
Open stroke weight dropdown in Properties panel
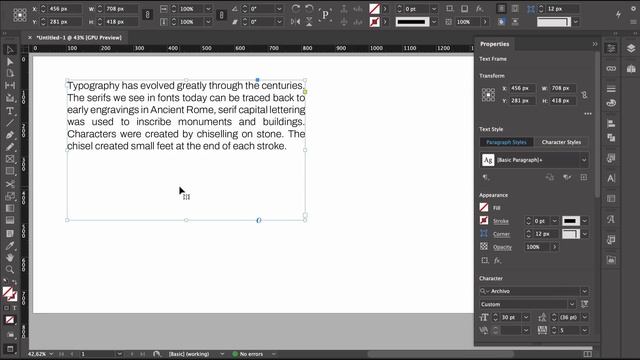(554, 221)
